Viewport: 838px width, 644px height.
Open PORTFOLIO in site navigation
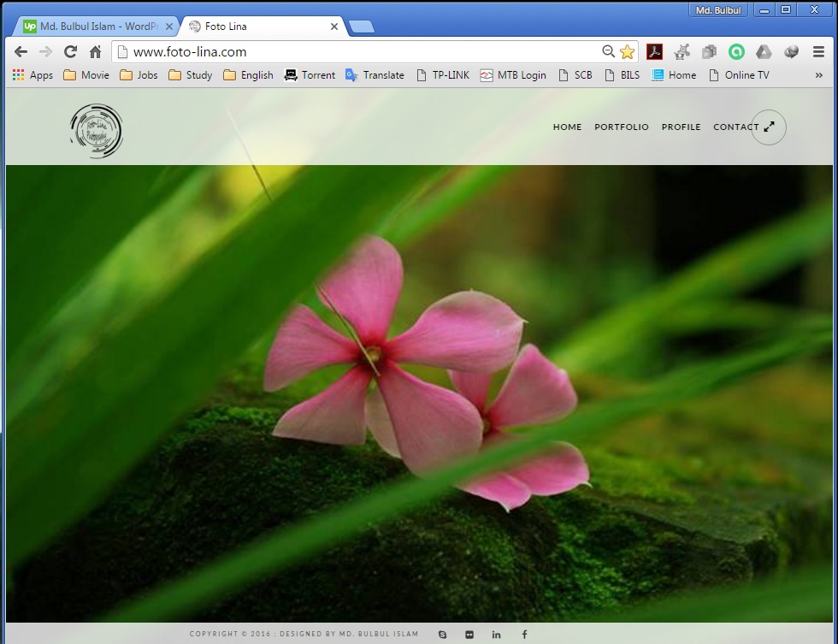622,127
